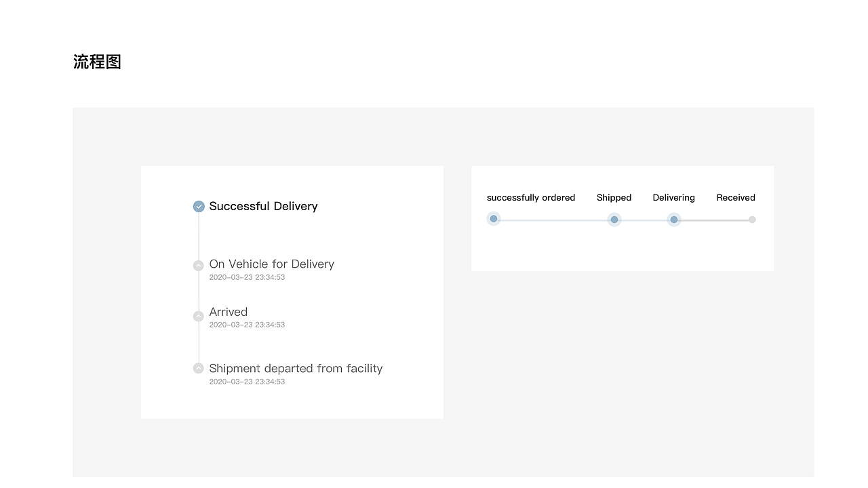
Task: Select the Shipped step label
Action: pos(614,198)
